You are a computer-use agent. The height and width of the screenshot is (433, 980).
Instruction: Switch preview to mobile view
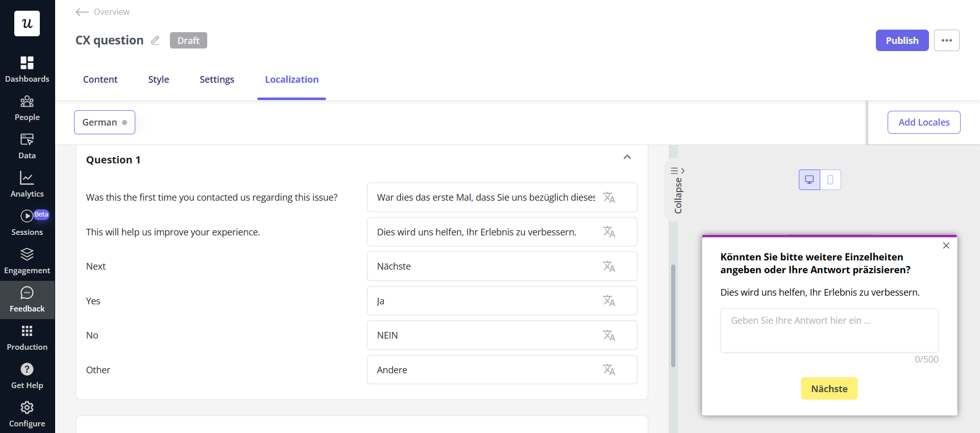(830, 180)
